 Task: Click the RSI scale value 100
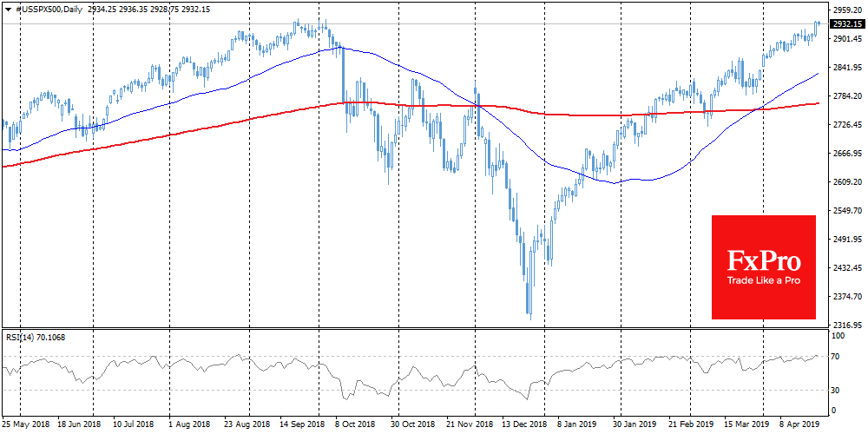(x=839, y=336)
